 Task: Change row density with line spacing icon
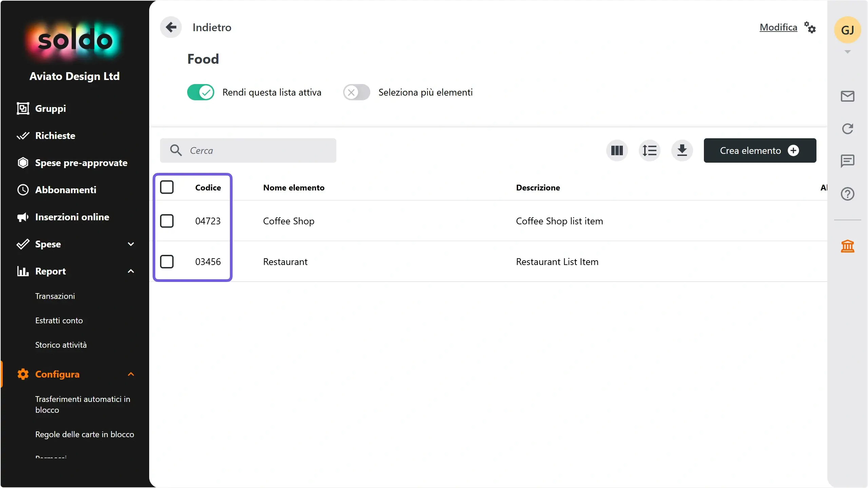649,150
